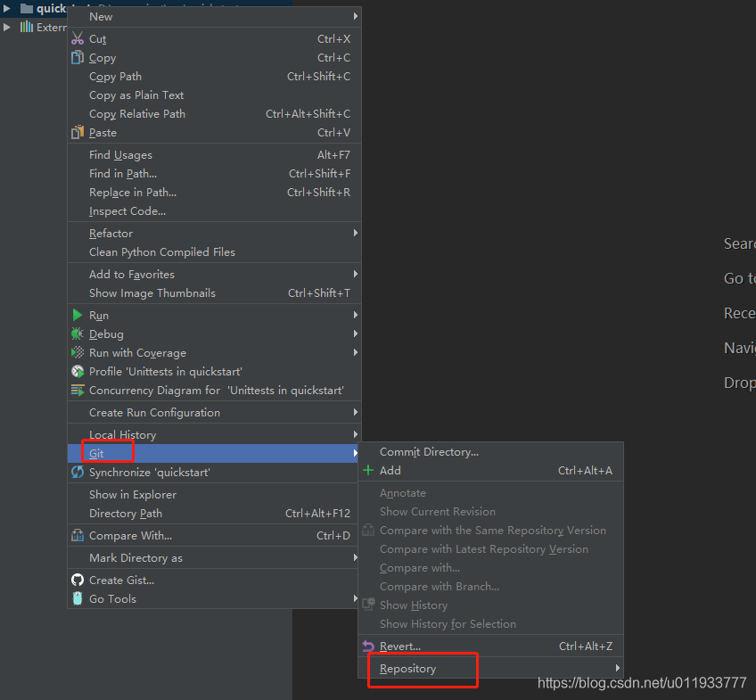Choose Show History for Selection
Screen dimensions: 756x700
(491, 624)
